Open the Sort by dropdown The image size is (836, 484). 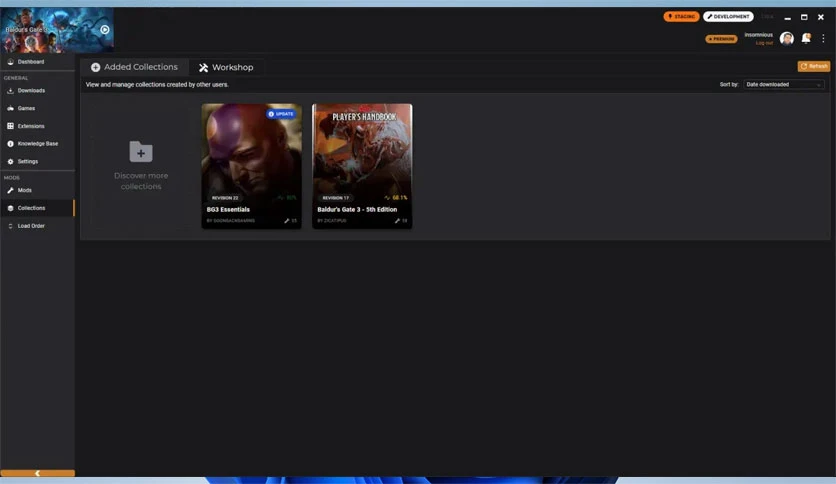tap(784, 84)
